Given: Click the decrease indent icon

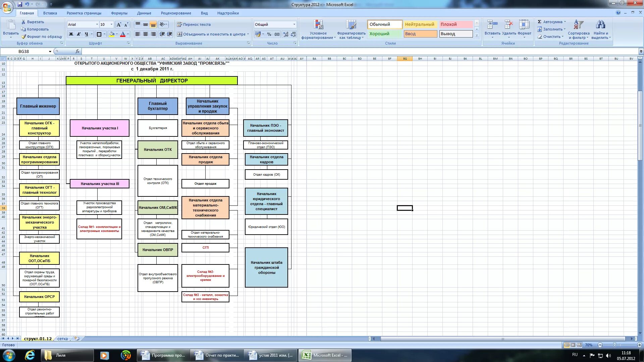Looking at the screenshot, I should (x=162, y=34).
